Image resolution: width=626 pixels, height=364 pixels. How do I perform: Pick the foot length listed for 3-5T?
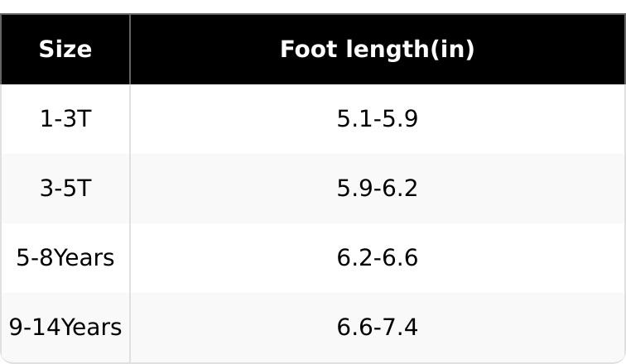378,188
